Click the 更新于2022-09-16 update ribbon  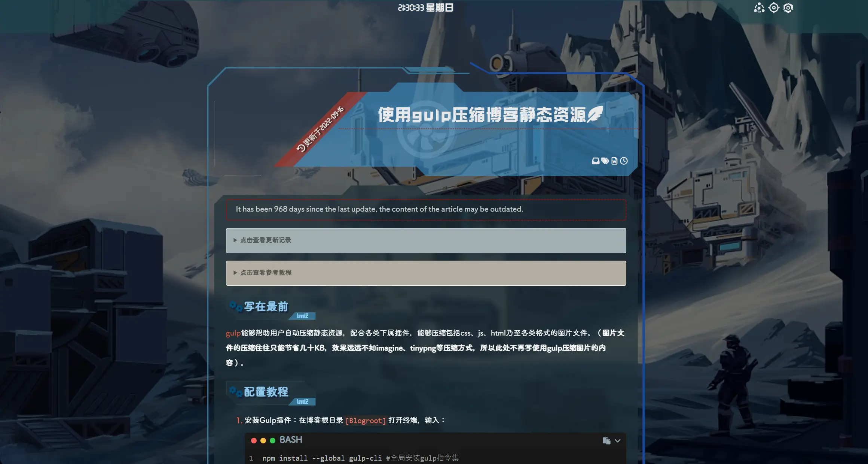320,130
